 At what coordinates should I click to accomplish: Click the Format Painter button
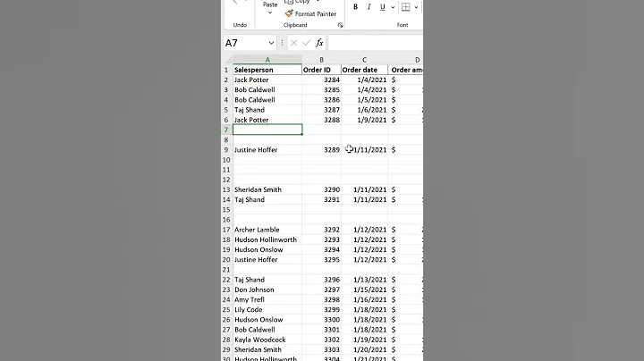(x=310, y=13)
